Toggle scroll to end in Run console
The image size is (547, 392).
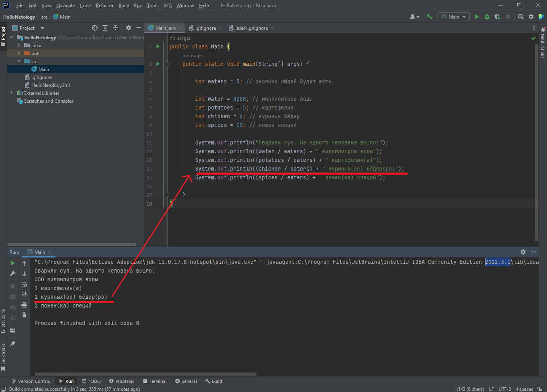pos(24,294)
